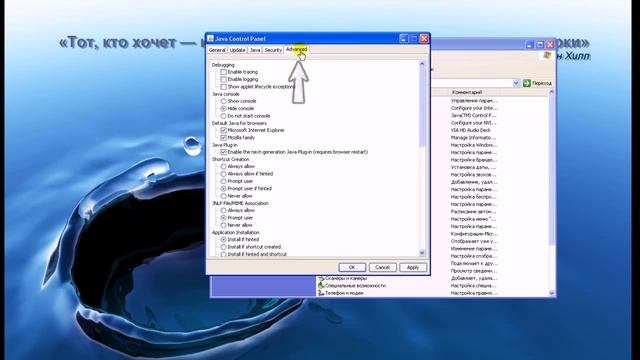Click the Cancel button
This screenshot has width=640, height=360.
(382, 267)
